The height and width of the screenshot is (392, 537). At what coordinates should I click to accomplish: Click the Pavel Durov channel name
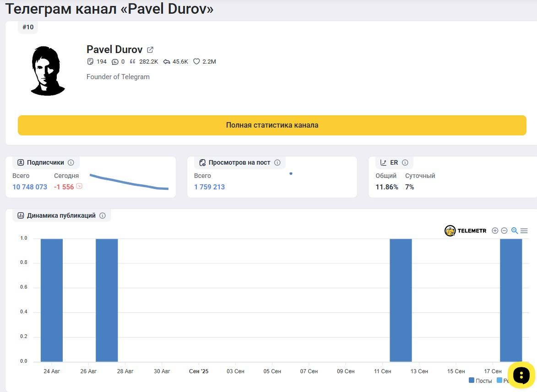pos(114,50)
